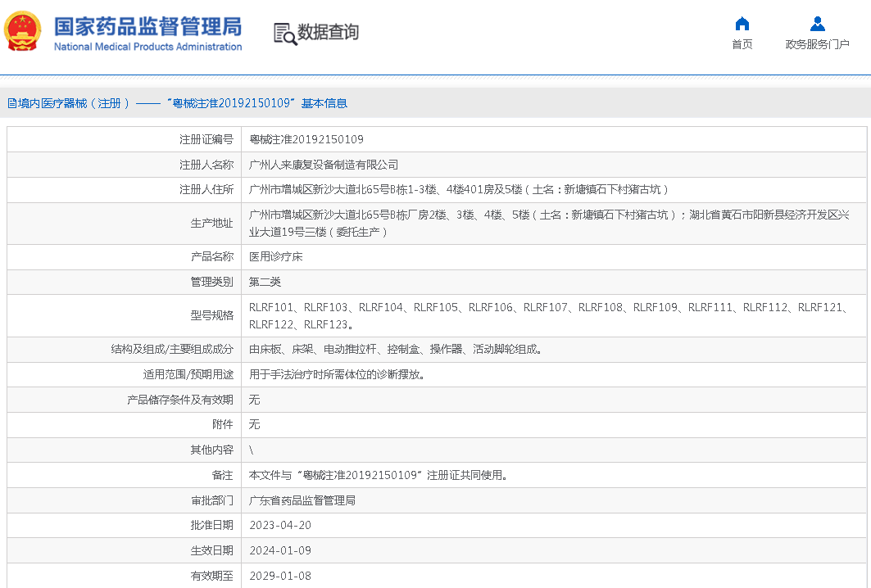Click the 有效期至 date 2029-01-08
Viewport: 871px width, 588px height.
[x=280, y=576]
